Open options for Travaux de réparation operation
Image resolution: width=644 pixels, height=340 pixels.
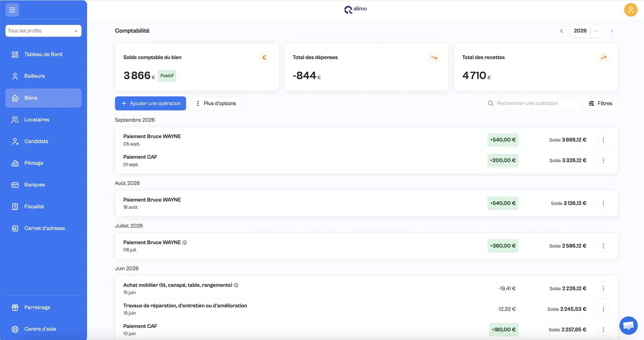click(x=603, y=309)
